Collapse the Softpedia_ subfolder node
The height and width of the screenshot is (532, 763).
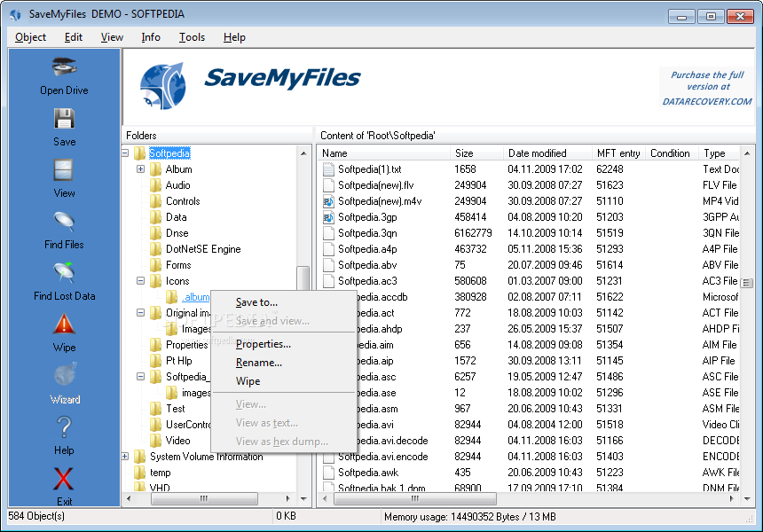click(141, 376)
